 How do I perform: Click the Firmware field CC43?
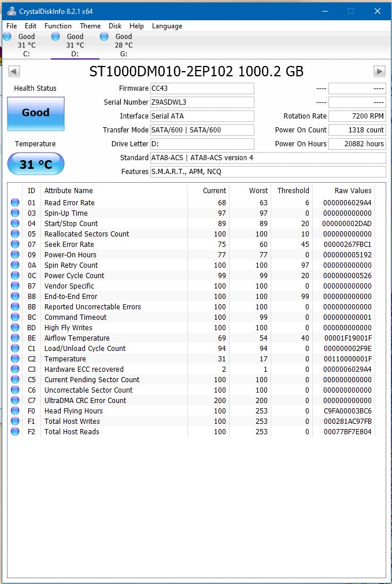[x=202, y=88]
